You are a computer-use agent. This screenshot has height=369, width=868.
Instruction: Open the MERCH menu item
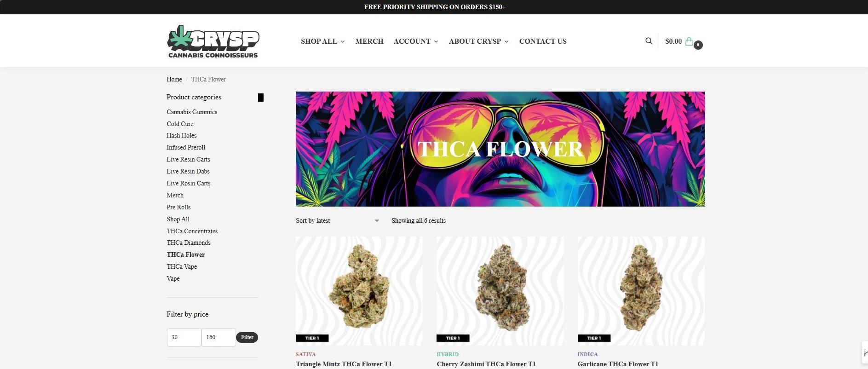[369, 41]
